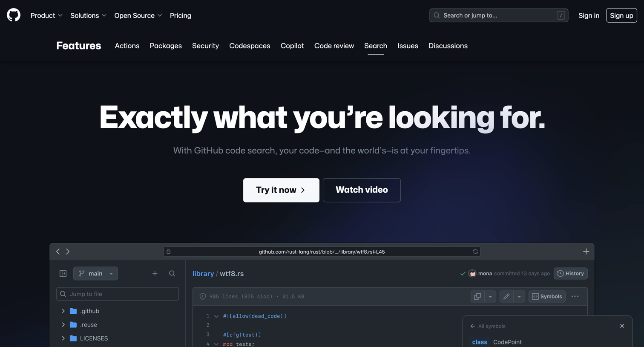Click the reload page icon
This screenshot has width=644, height=347.
tap(475, 252)
